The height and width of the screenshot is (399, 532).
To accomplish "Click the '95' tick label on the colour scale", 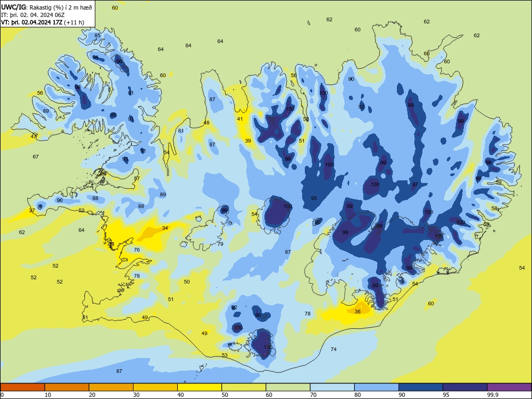I will click(x=446, y=395).
